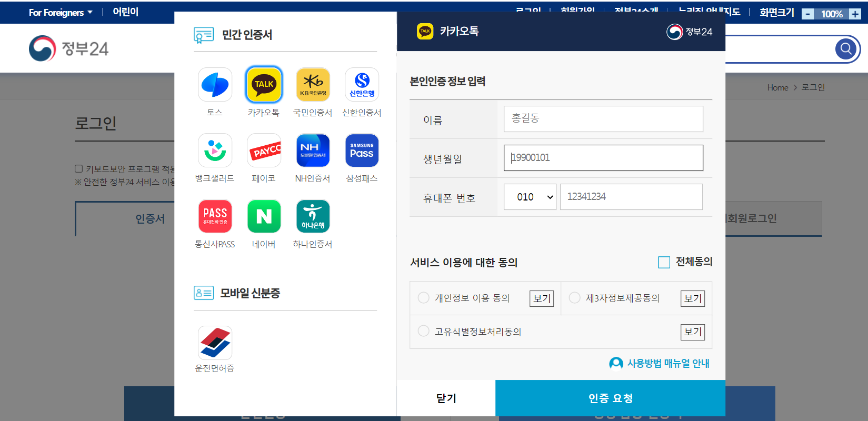Image resolution: width=868 pixels, height=421 pixels.
Task: Click the Home breadcrumb link
Action: [x=777, y=87]
